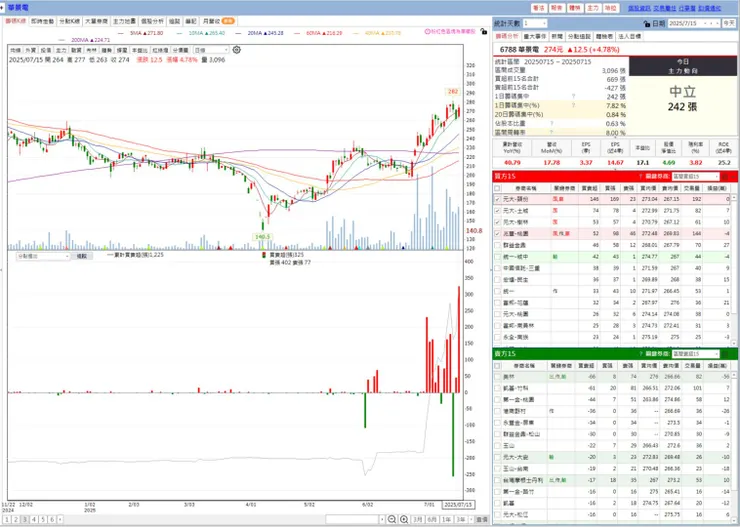This screenshot has width=740, height=527.
Task: Click the bottom empty search input field
Action: click(x=352, y=519)
